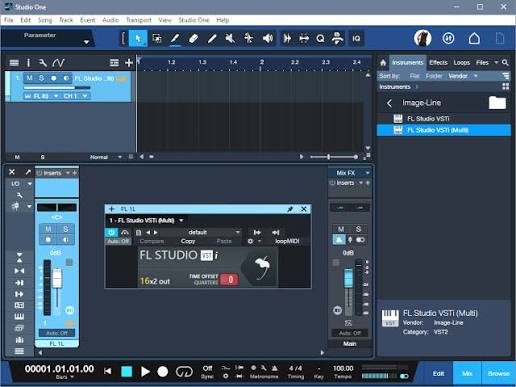Open the Start page home icon

pos(474,39)
